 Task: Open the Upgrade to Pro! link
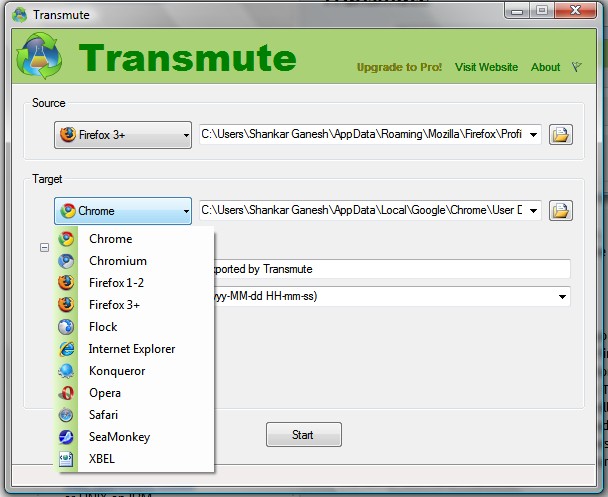pos(399,67)
